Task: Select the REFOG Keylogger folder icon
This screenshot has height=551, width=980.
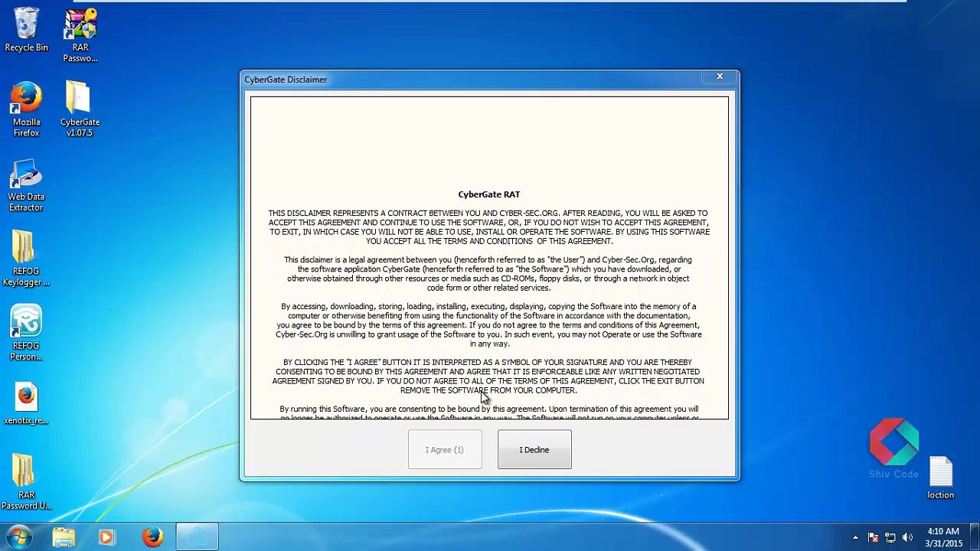Action: point(26,259)
